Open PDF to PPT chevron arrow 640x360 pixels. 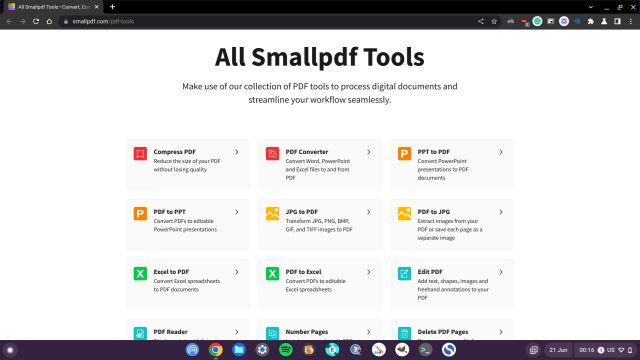pos(237,212)
